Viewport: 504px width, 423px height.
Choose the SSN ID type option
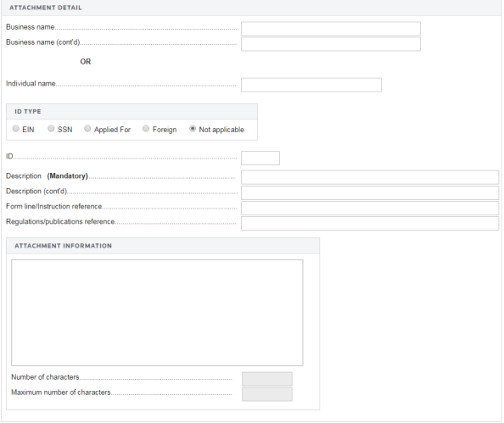[51, 129]
